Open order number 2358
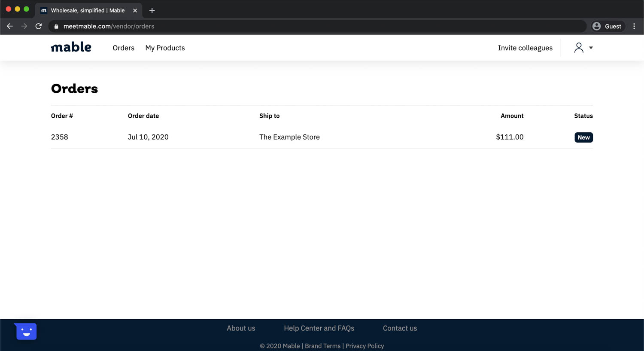Viewport: 644px width, 351px height. (x=60, y=137)
